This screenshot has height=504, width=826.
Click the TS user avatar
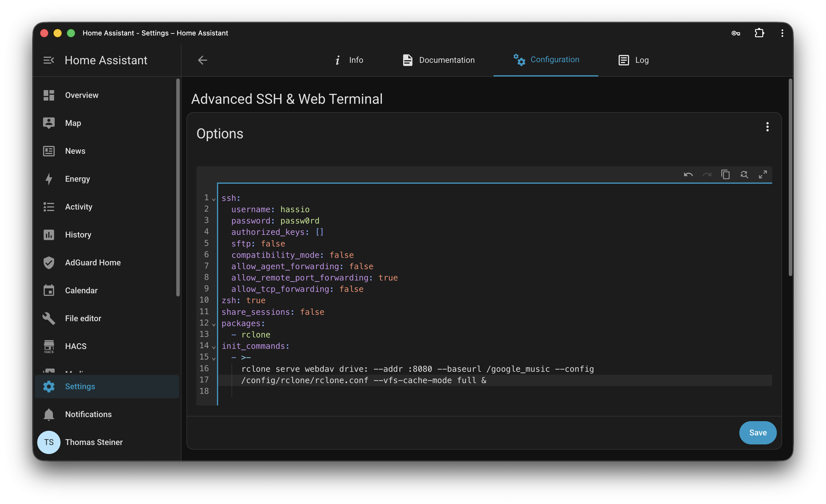(x=49, y=442)
